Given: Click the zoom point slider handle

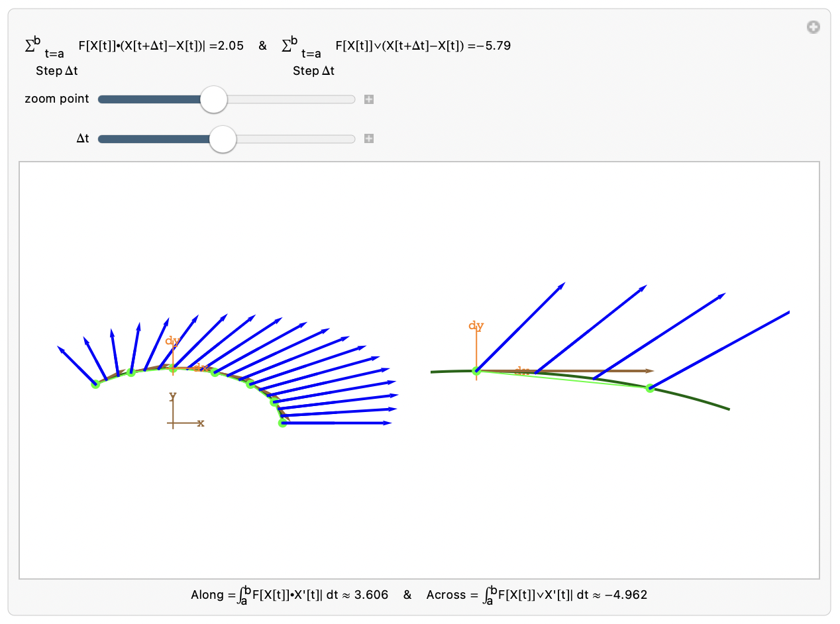Looking at the screenshot, I should (x=213, y=99).
